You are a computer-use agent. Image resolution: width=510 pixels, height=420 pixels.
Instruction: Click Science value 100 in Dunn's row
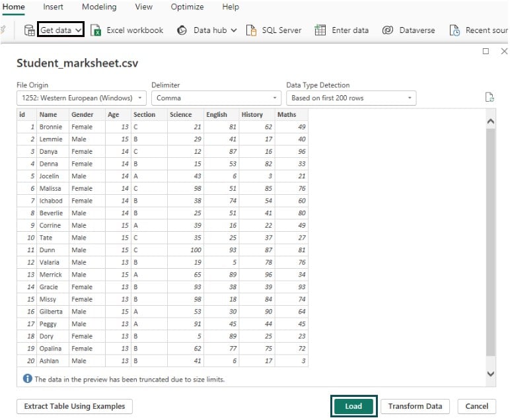pyautogui.click(x=186, y=250)
